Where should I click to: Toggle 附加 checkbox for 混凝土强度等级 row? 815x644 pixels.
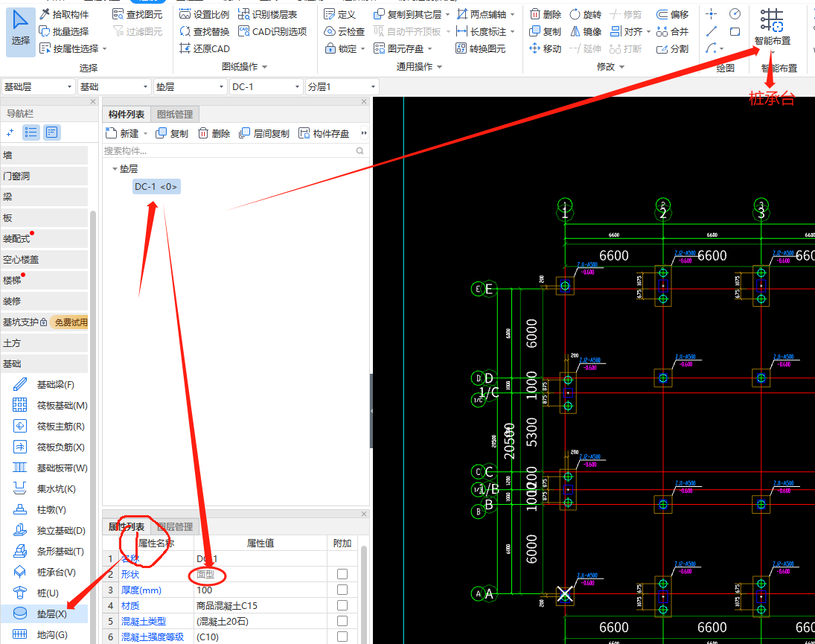coord(342,637)
